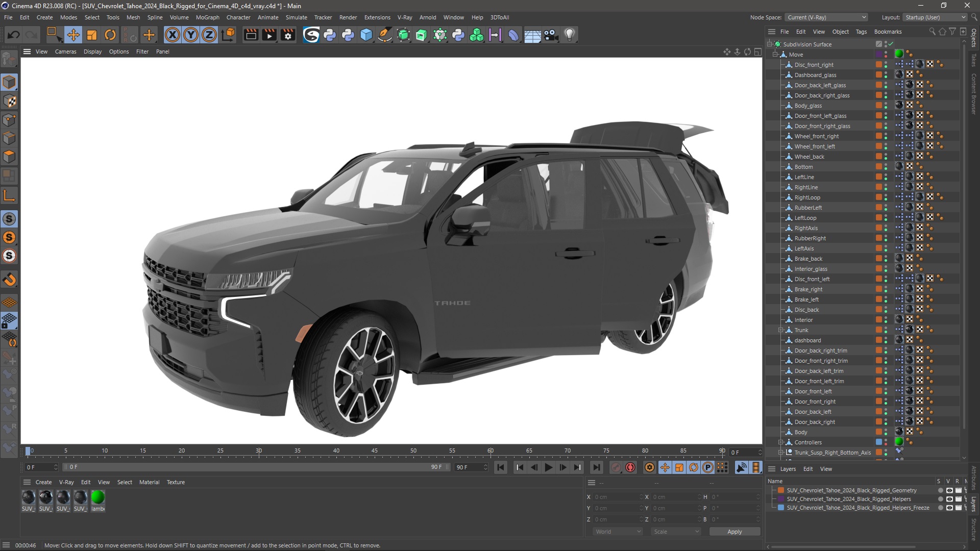Open viewport Display menu
980x551 pixels.
pyautogui.click(x=92, y=52)
